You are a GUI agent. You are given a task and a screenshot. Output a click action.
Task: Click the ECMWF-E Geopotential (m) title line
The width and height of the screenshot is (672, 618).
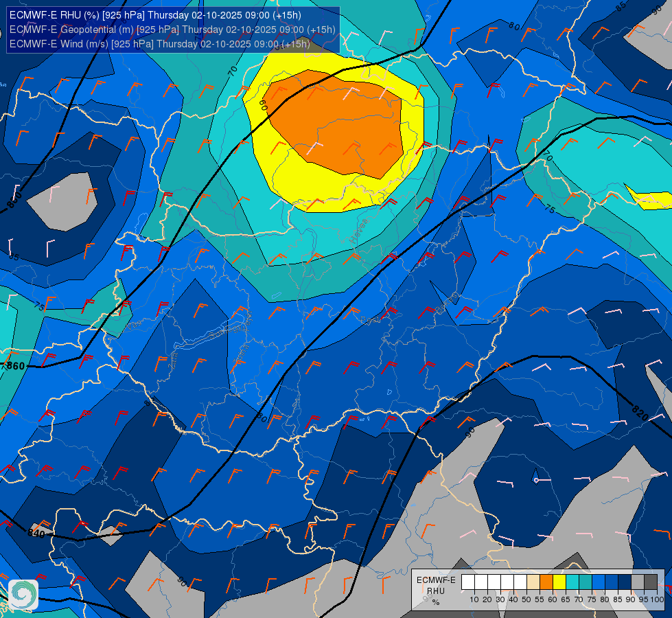pos(172,30)
